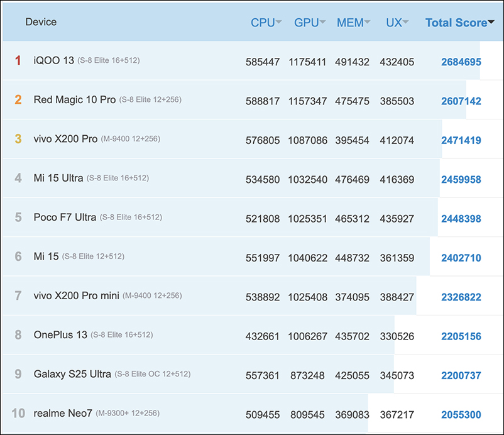The width and height of the screenshot is (504, 435).
Task: Click Poco F7 Ultra GPU score 1025351
Action: tap(307, 219)
